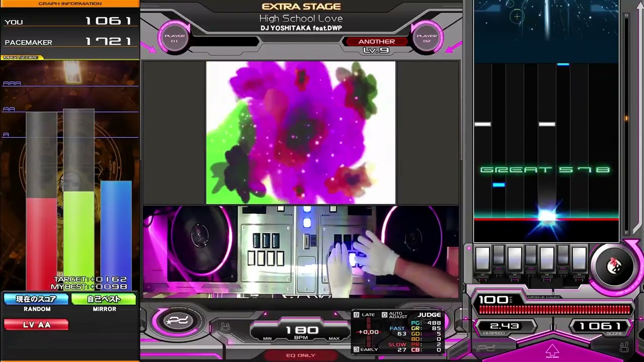Click the HI-SPEED 2.43 value

504,326
